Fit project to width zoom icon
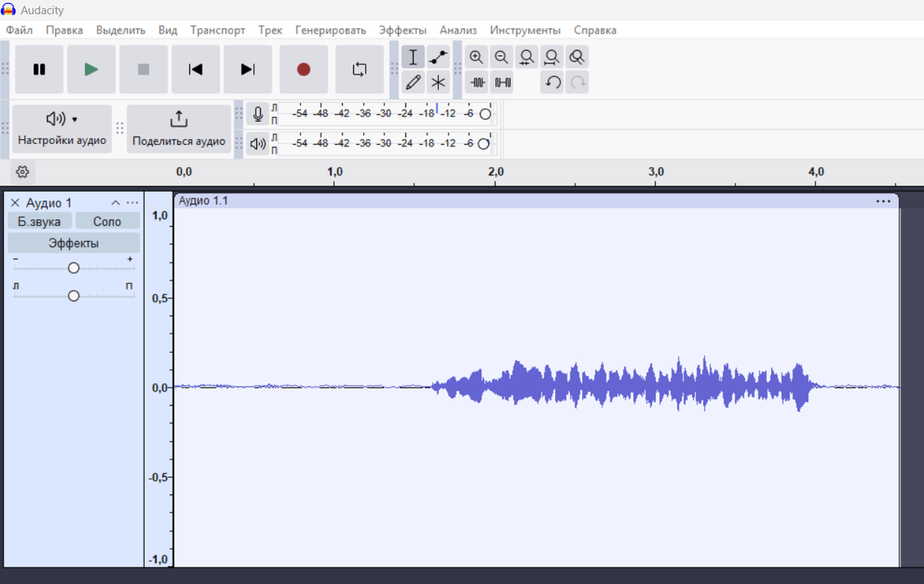 (x=551, y=57)
